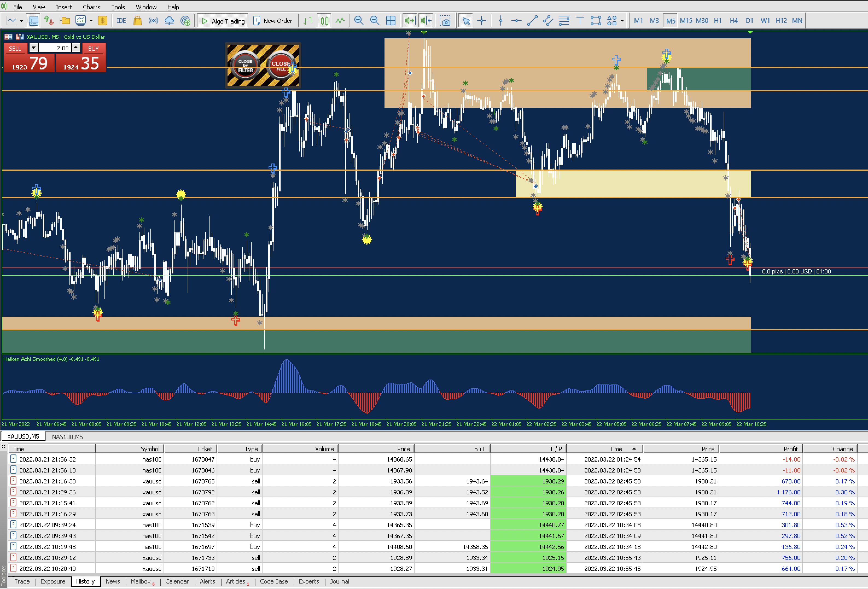Expand the new chart dropdown arrow
Viewport: 868px width, 589px height.
[x=21, y=21]
